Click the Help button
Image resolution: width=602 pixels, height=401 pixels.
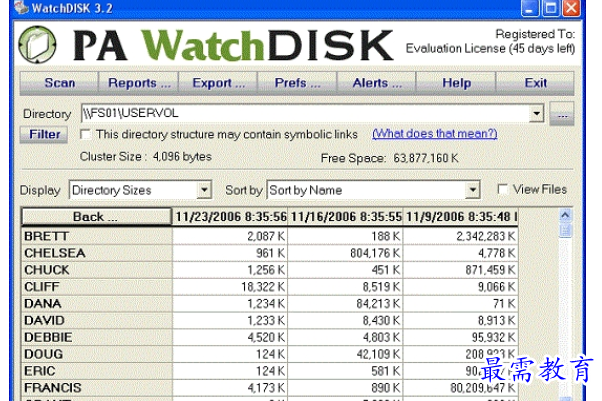(456, 83)
